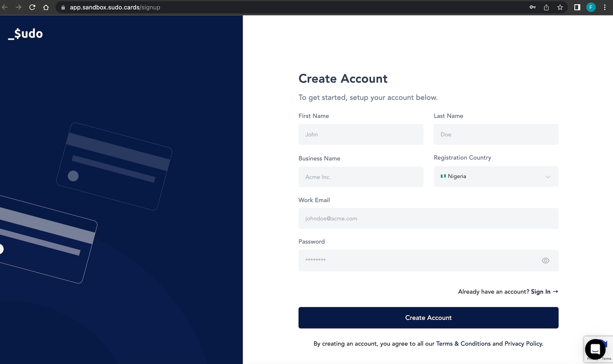Expand the Nigeria country dropdown
The width and height of the screenshot is (613, 364).
(496, 176)
